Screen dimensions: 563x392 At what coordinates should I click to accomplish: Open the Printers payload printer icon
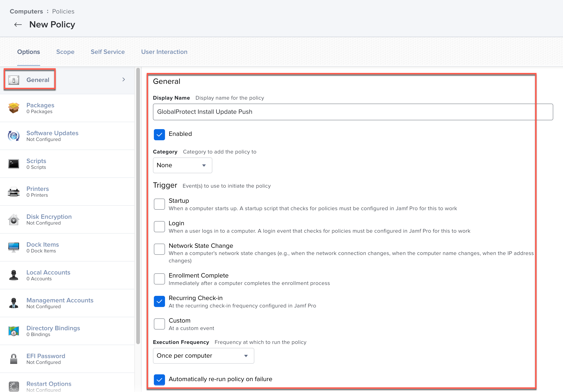(x=14, y=192)
